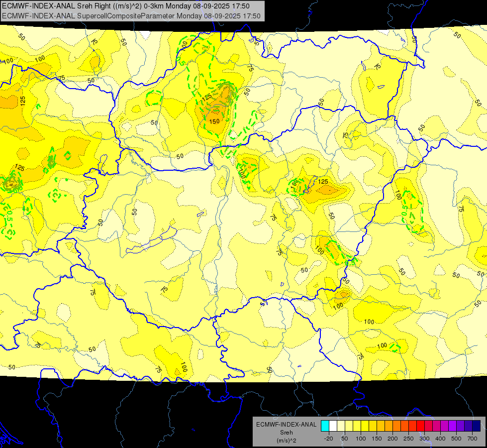The width and height of the screenshot is (487, 448).
Task: Click the 'Sreh Right 0-3km' title line
Action: pos(126,6)
